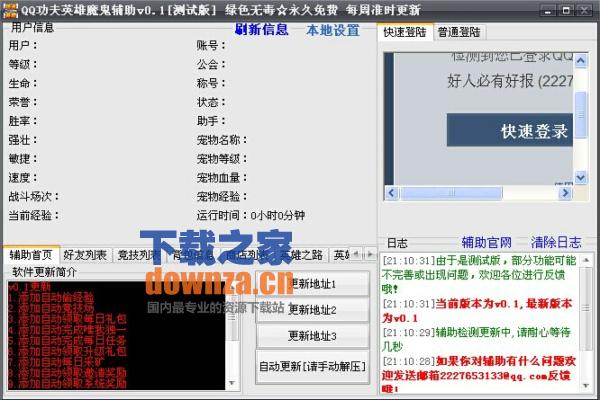Close the window
This screenshot has width=600, height=400.
click(x=584, y=10)
